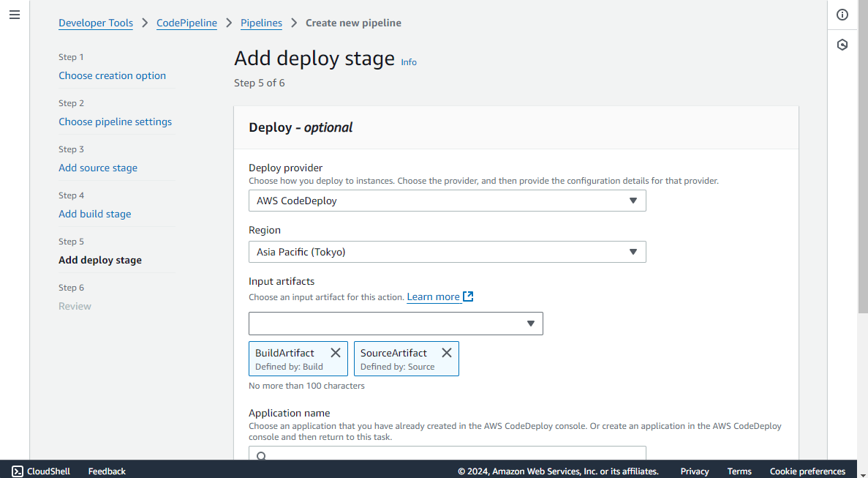Select the current Add deploy stage step label

coord(100,260)
